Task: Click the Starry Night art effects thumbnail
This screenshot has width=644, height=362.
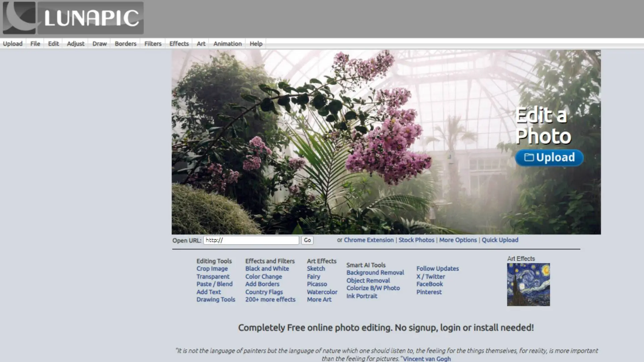Action: (528, 285)
